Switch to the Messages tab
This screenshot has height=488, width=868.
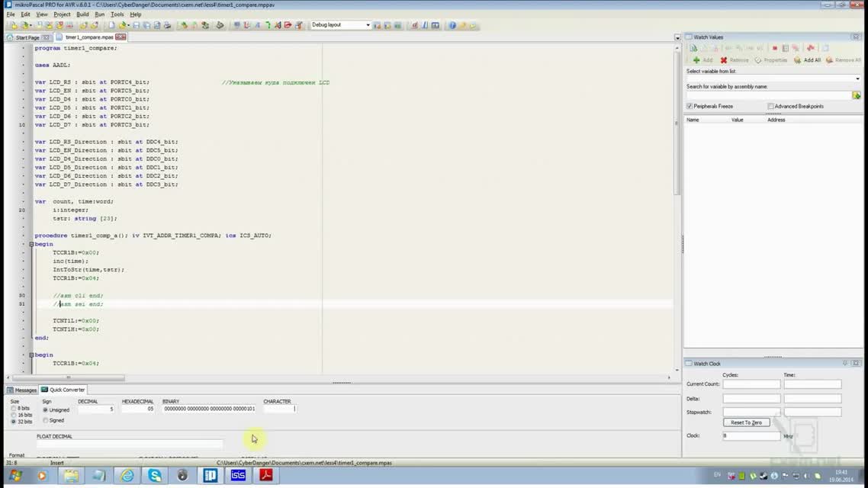[x=21, y=390]
